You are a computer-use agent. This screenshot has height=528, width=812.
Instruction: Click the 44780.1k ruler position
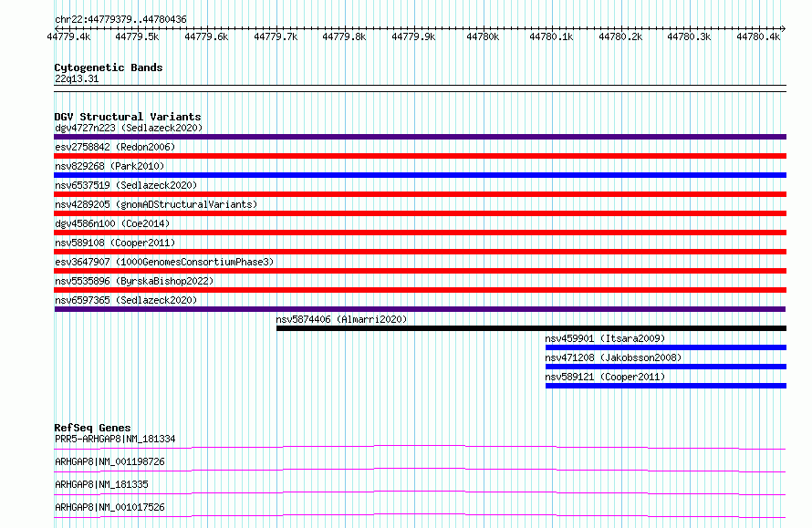pyautogui.click(x=551, y=36)
